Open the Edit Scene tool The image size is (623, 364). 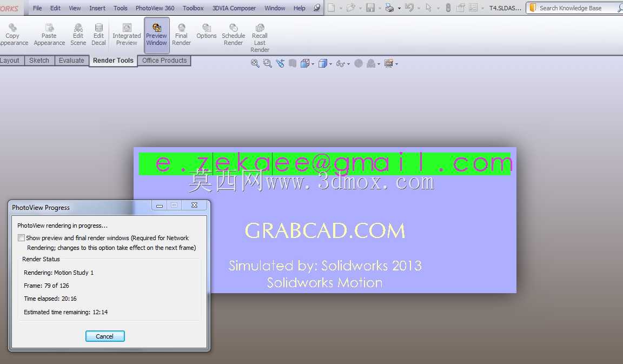click(x=78, y=35)
